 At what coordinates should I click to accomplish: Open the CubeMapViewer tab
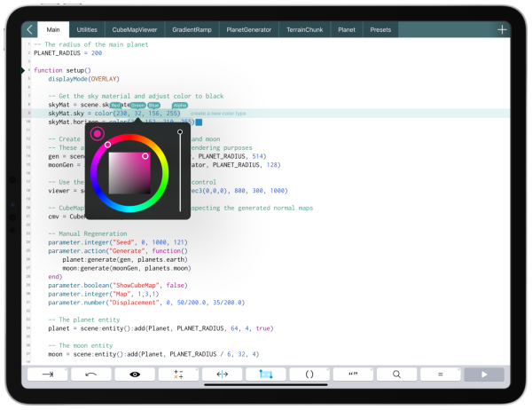pyautogui.click(x=135, y=30)
